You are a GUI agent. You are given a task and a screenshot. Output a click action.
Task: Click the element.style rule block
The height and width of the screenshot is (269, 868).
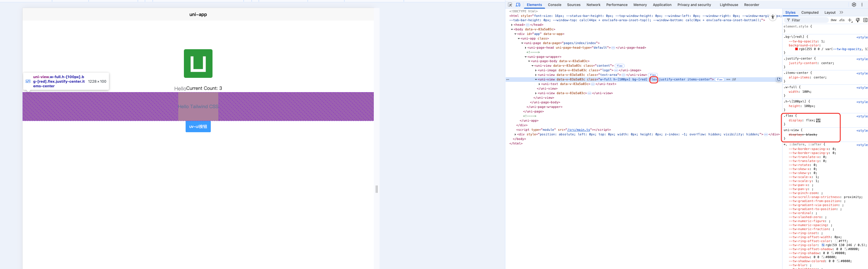[825, 29]
